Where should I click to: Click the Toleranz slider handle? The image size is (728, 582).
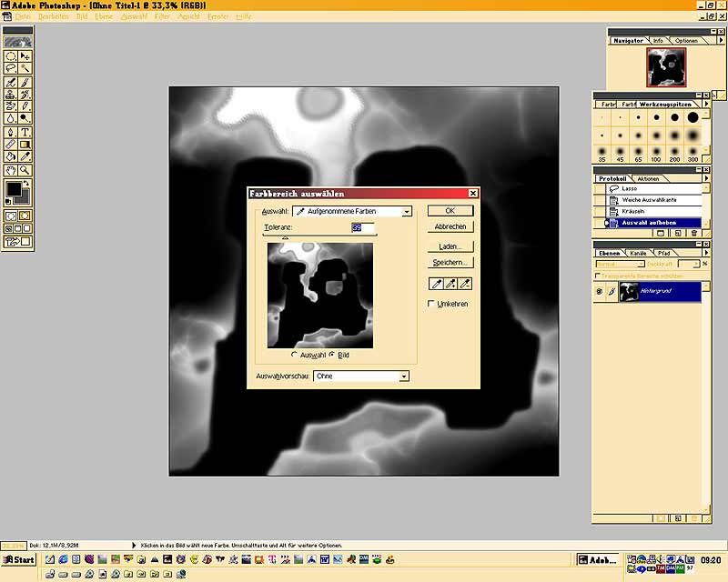click(x=286, y=237)
